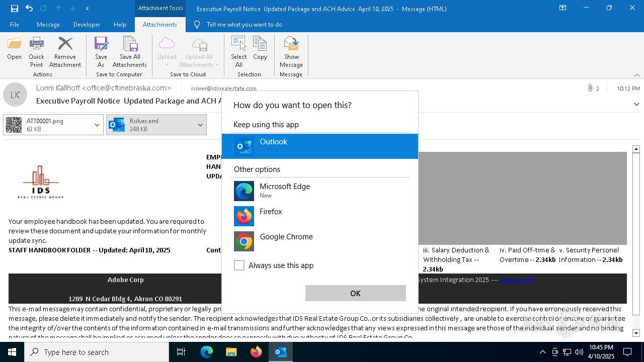Confirm the dialog with OK
The image size is (644, 362).
[356, 293]
